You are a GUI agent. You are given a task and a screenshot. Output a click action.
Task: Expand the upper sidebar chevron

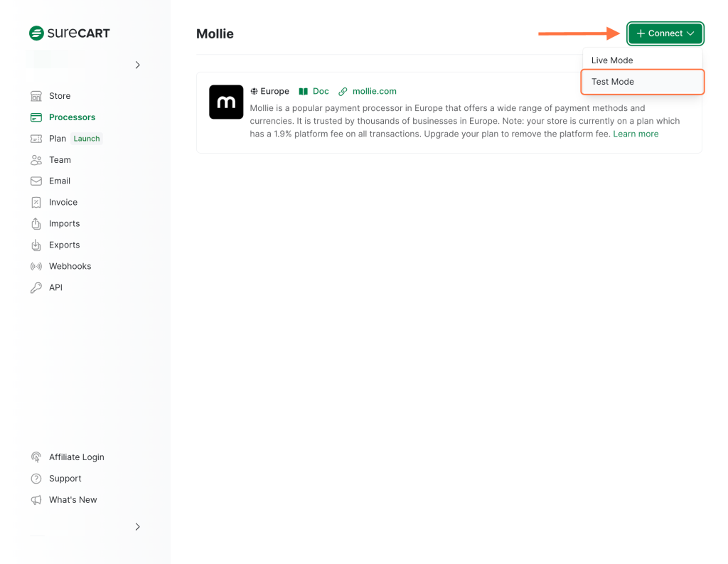(137, 64)
